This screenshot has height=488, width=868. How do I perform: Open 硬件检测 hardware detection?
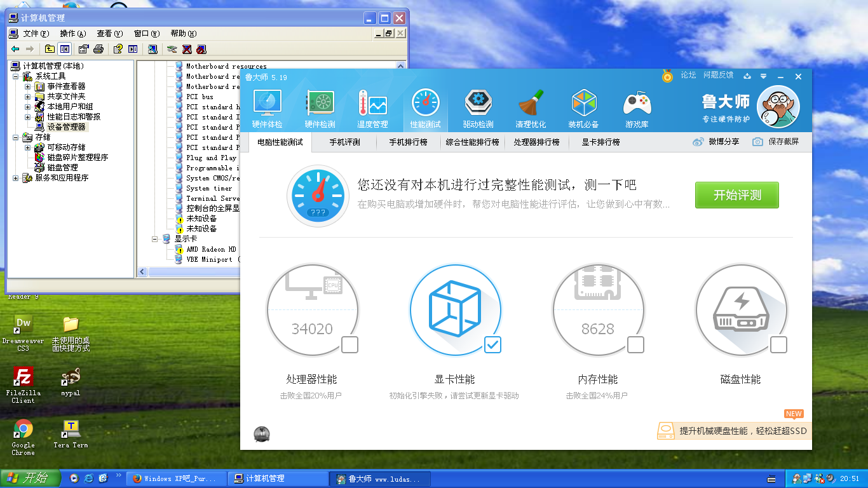coord(320,109)
